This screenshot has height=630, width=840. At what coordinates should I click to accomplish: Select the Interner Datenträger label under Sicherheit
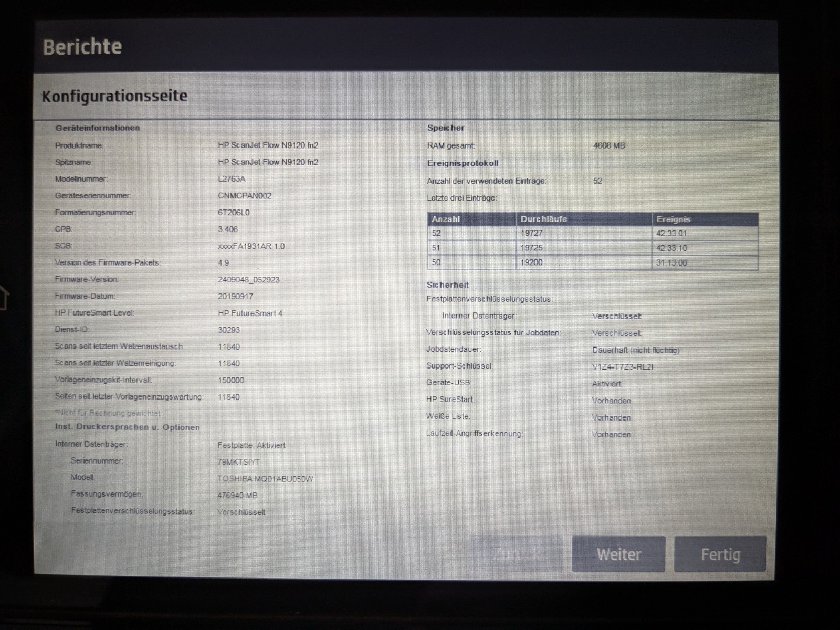click(479, 316)
